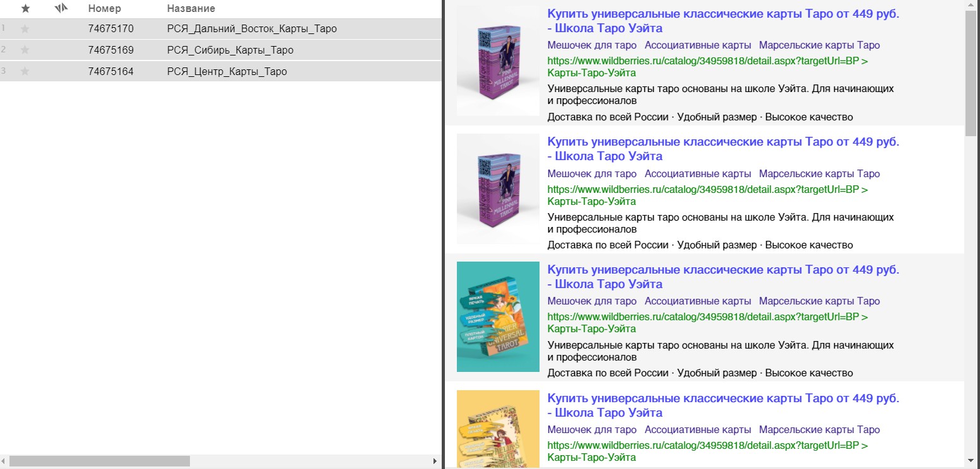Follow 'Ассоциативные карты' sitelink in second ad
This screenshot has width=980, height=469.
click(698, 173)
